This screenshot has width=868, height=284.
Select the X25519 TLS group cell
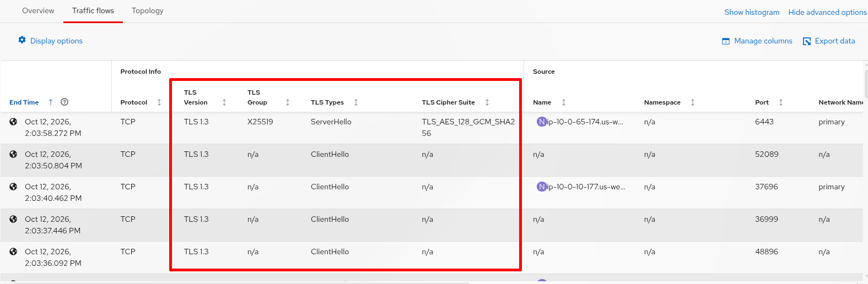(260, 122)
